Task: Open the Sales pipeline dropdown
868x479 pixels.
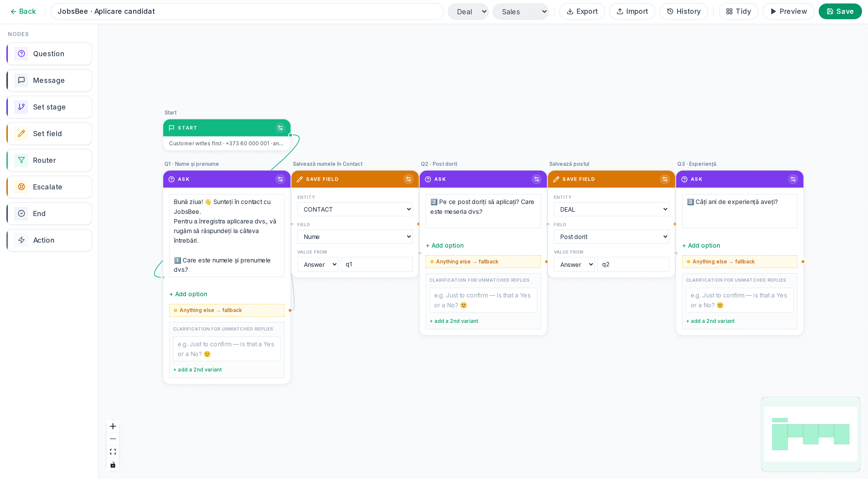Action: pyautogui.click(x=521, y=11)
